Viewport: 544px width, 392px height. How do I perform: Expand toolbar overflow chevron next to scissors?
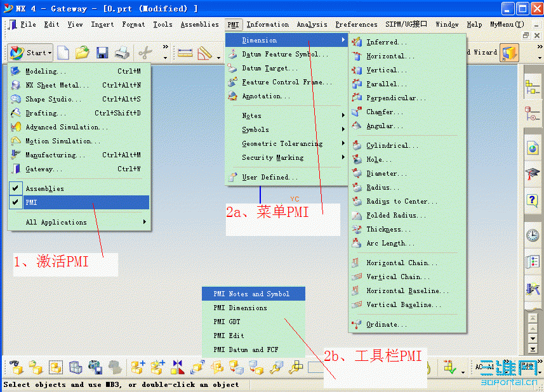tap(166, 46)
